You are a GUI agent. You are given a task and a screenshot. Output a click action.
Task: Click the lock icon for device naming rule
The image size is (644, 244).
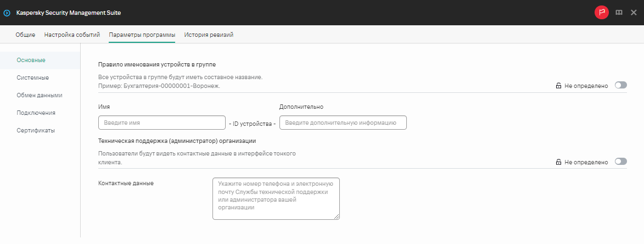point(558,86)
